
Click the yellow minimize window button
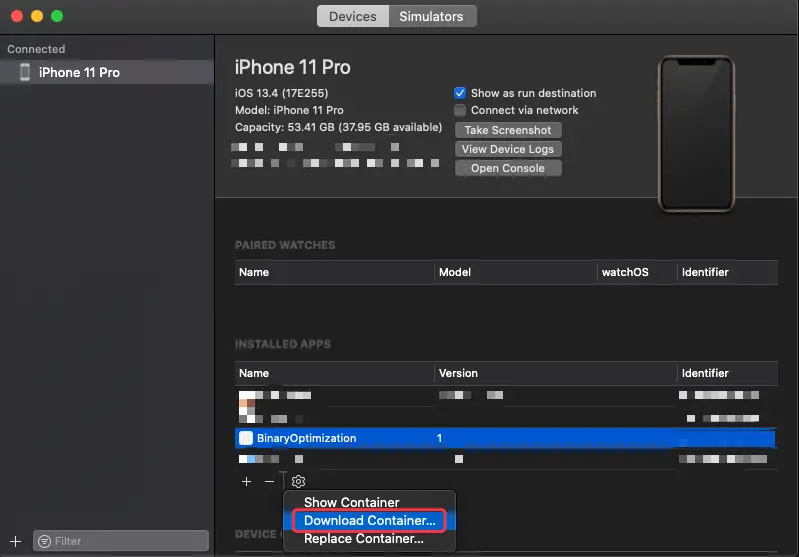click(37, 16)
